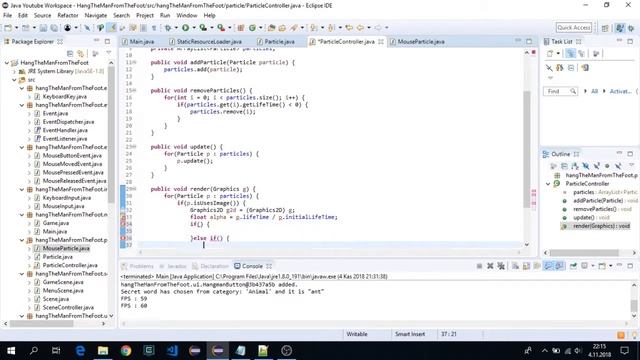Click the New Java Class green icon

click(x=253, y=27)
